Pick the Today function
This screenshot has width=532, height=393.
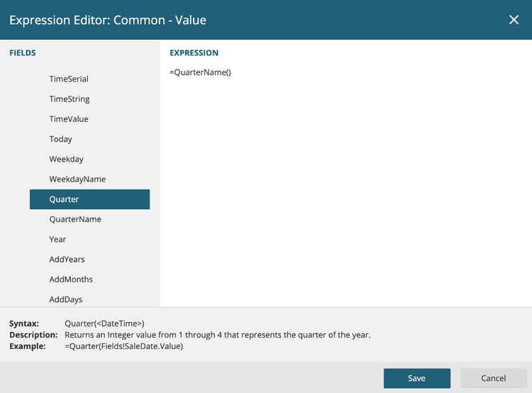point(89,139)
